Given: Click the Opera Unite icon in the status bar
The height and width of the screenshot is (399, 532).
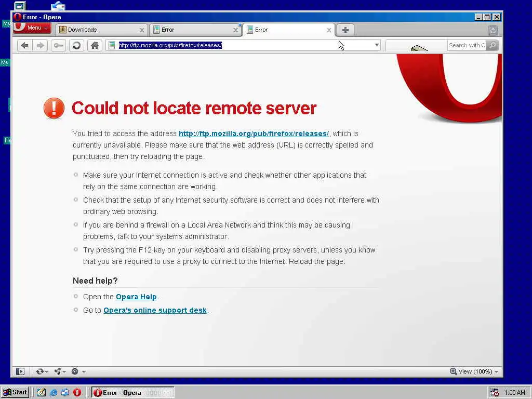Looking at the screenshot, I should pos(58,371).
